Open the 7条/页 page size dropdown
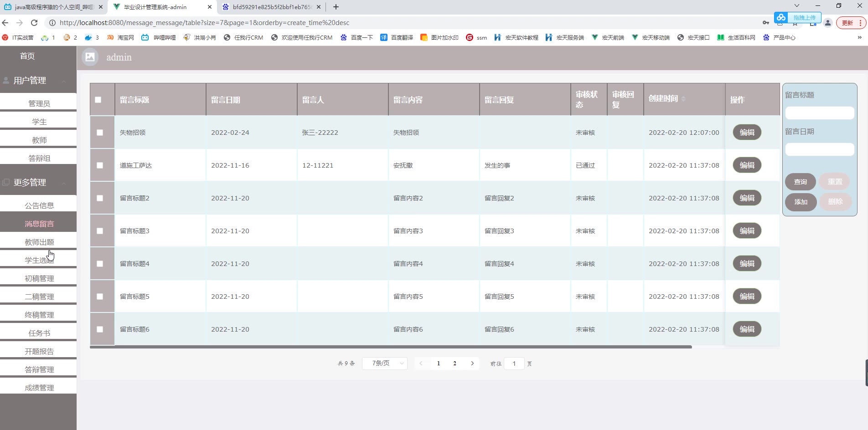 (384, 363)
